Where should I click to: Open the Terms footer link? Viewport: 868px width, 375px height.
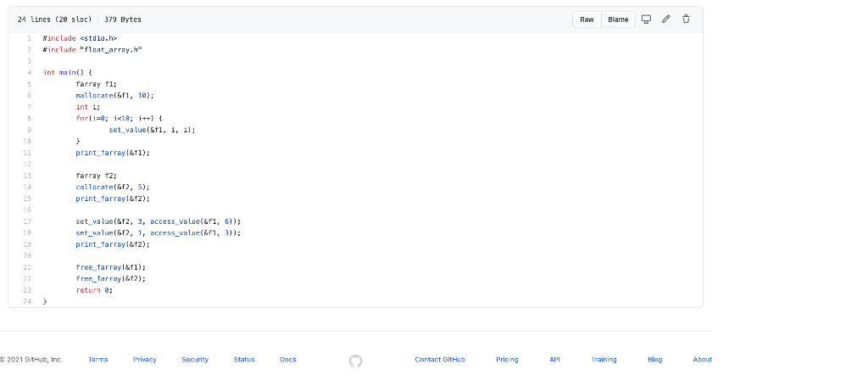coord(98,360)
